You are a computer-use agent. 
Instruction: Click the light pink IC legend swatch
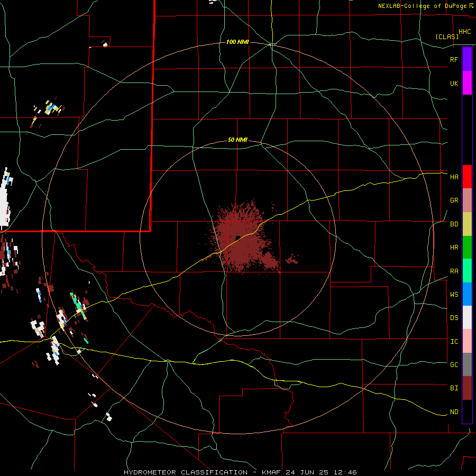coord(467,341)
